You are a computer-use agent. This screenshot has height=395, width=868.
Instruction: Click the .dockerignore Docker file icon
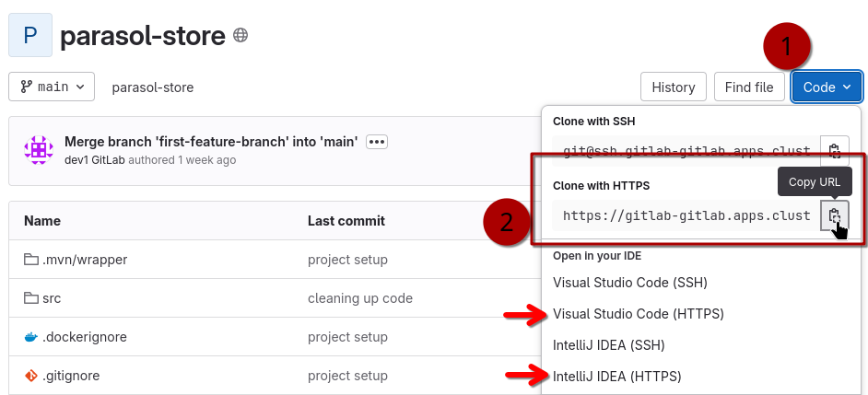point(31,337)
